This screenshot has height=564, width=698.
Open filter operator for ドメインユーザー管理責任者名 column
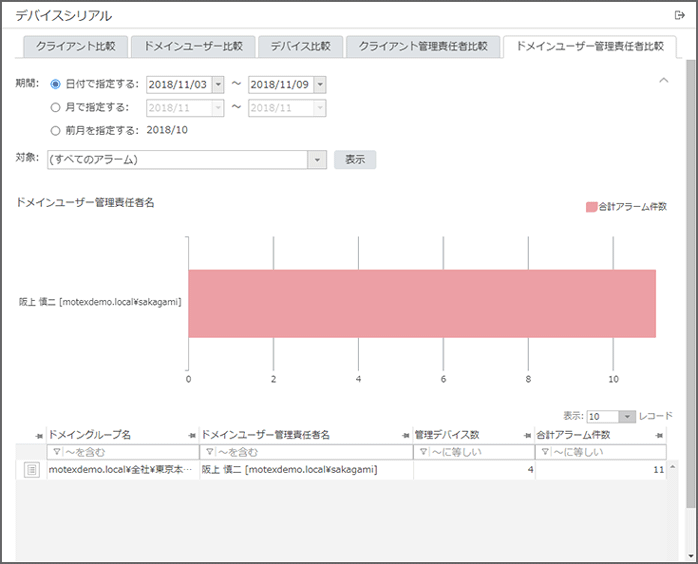209,452
